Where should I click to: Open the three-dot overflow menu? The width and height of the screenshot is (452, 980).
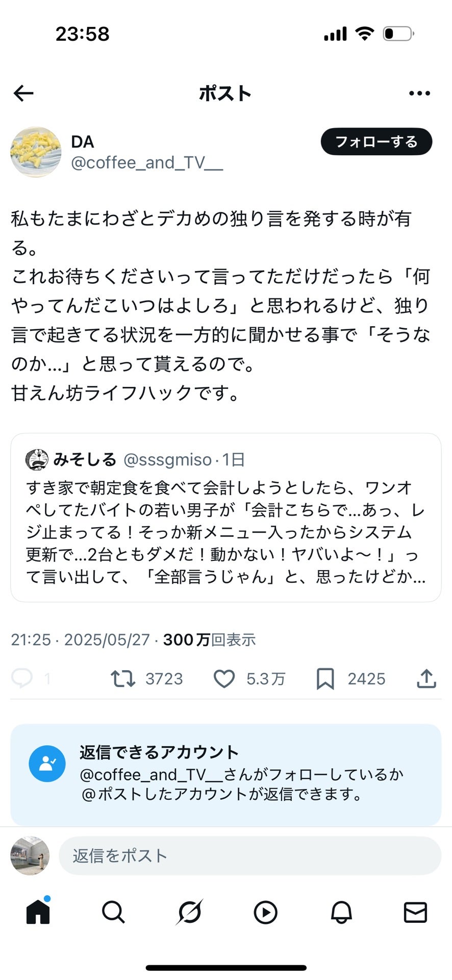click(x=420, y=92)
